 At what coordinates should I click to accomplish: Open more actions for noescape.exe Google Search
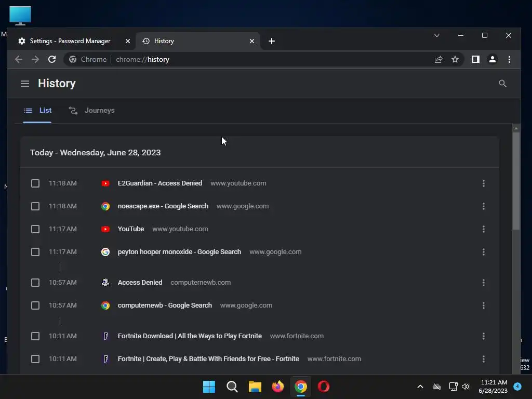pos(484,206)
